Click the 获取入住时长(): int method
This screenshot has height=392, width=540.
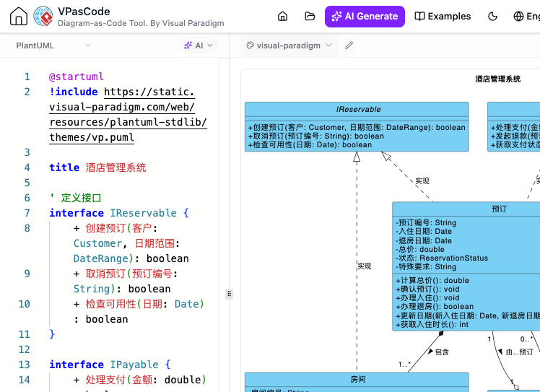(432, 324)
